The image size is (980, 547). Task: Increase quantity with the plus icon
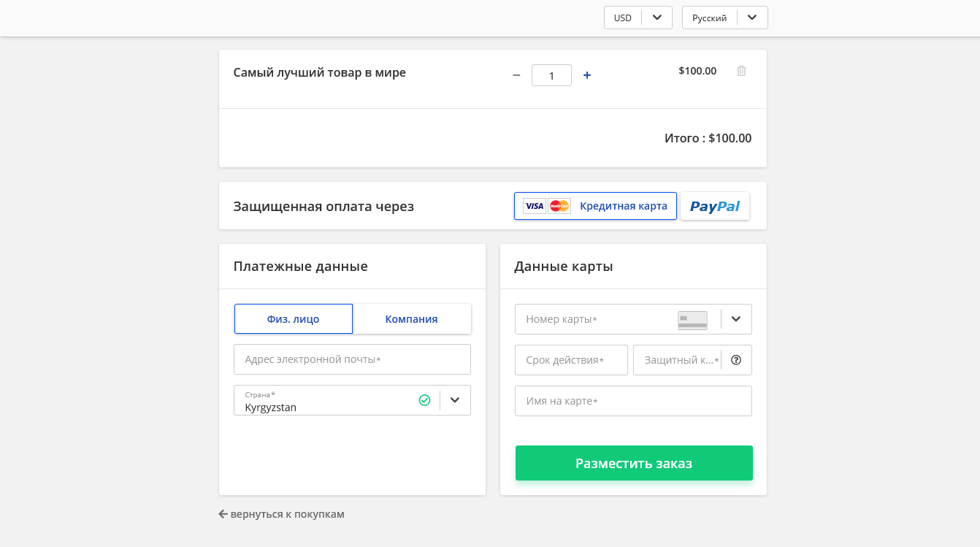click(587, 75)
